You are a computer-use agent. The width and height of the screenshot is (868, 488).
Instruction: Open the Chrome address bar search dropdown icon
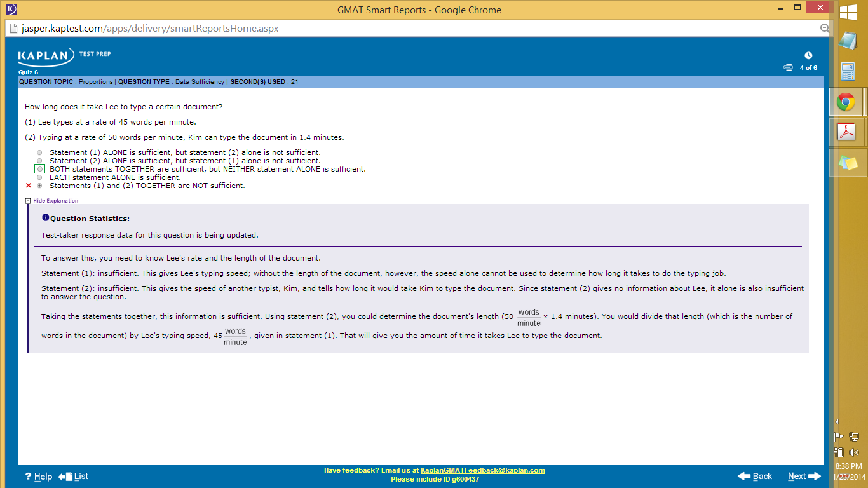[825, 29]
